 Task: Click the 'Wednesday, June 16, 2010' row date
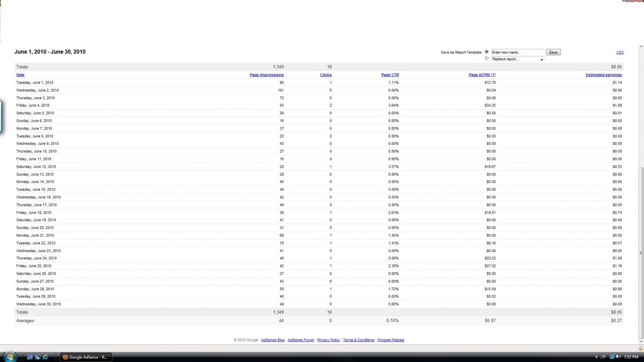coord(38,197)
